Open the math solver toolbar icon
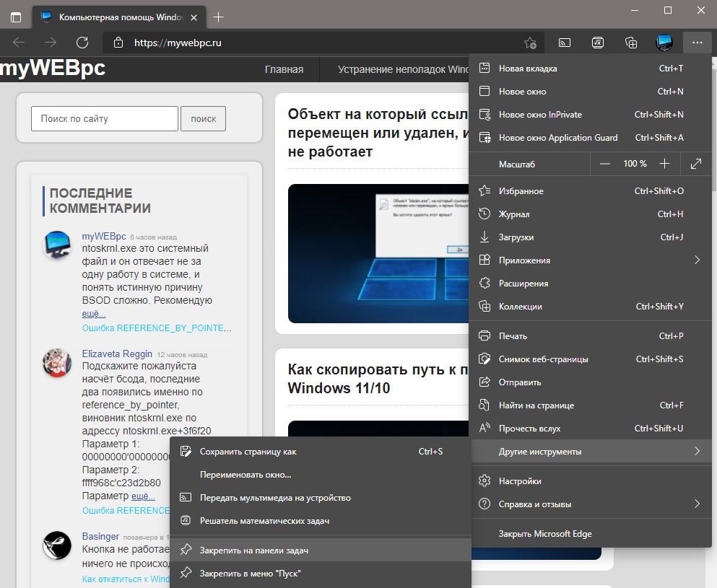 pyautogui.click(x=598, y=43)
